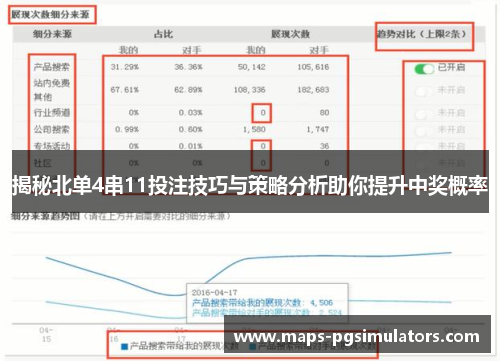Click the 04-15 x-axis date label
This screenshot has height=362, width=500.
tap(46, 335)
